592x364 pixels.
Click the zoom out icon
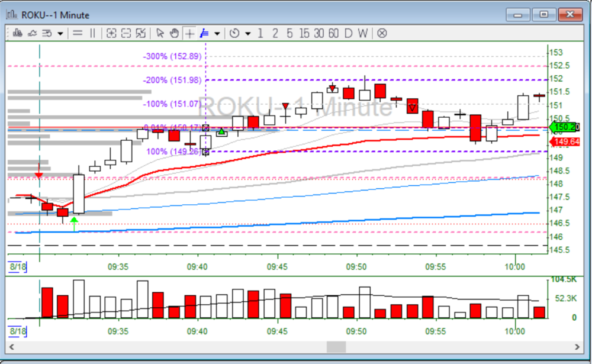point(126,33)
